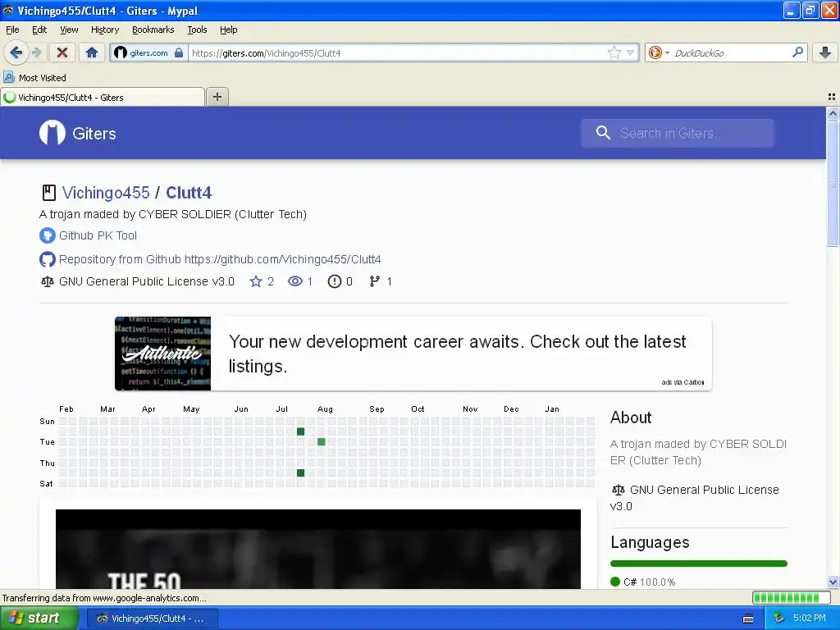The height and width of the screenshot is (630, 840).
Task: Go back with the browser back arrow
Action: coord(16,52)
